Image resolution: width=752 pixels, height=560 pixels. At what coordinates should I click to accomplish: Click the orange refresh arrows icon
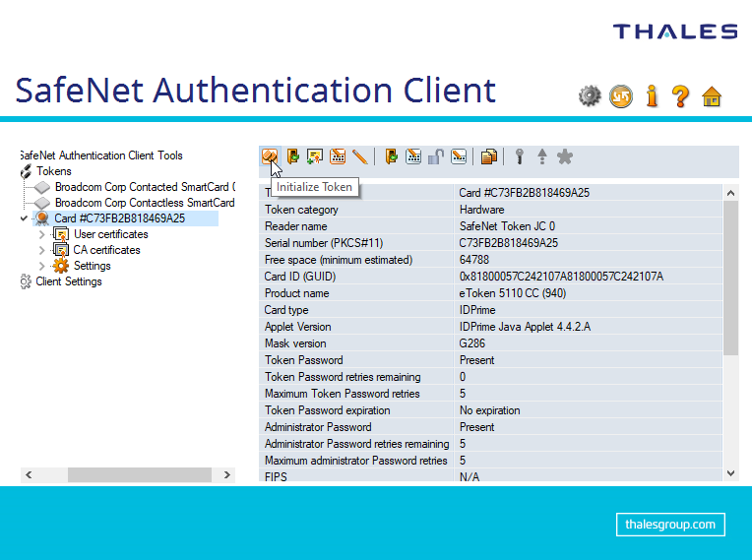[x=620, y=95]
